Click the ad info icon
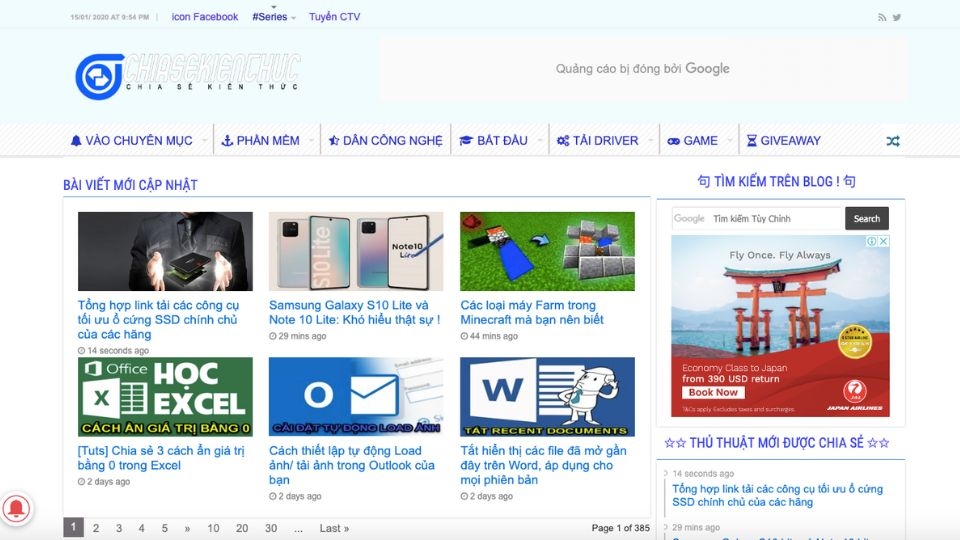960x540 pixels. 872,241
